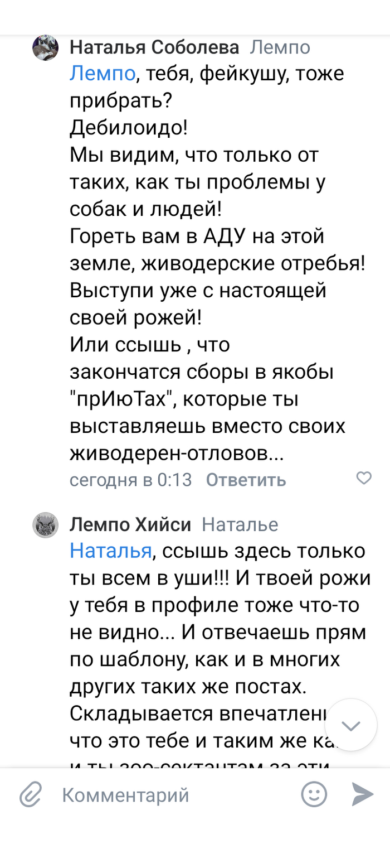The image size is (390, 868).
Task: Reply using "Ответить" under Наталья's comment
Action: [x=246, y=480]
